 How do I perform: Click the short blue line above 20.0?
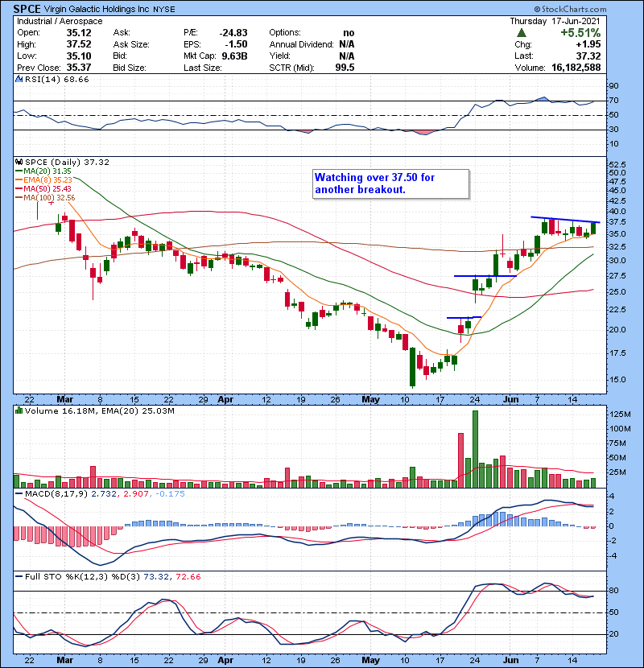[464, 317]
